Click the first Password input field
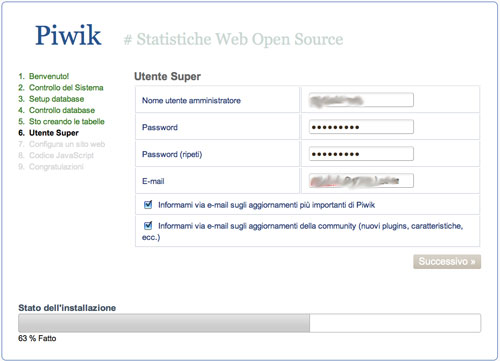 click(361, 127)
